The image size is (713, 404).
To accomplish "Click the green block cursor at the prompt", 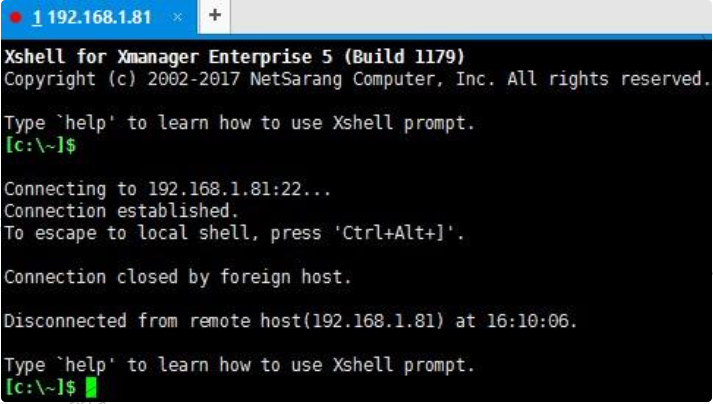I will 91,388.
